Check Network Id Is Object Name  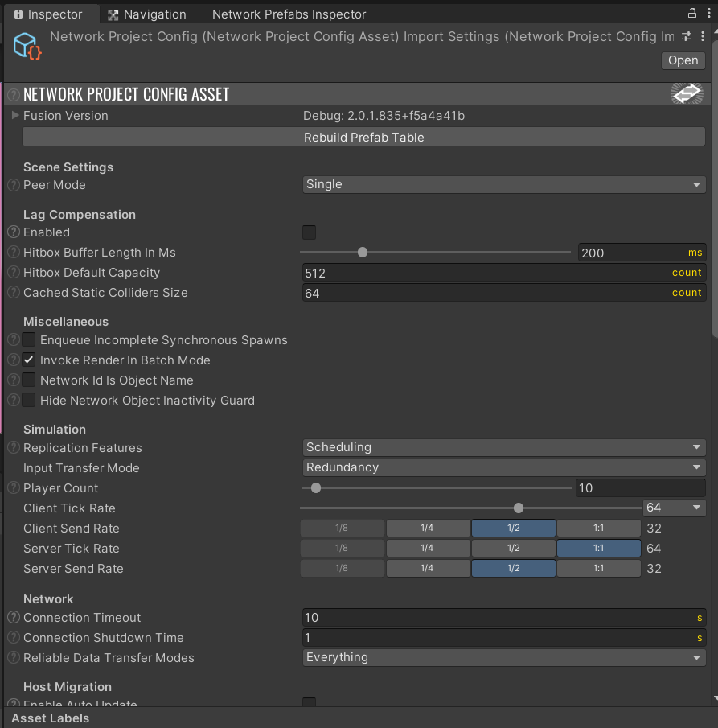(29, 380)
